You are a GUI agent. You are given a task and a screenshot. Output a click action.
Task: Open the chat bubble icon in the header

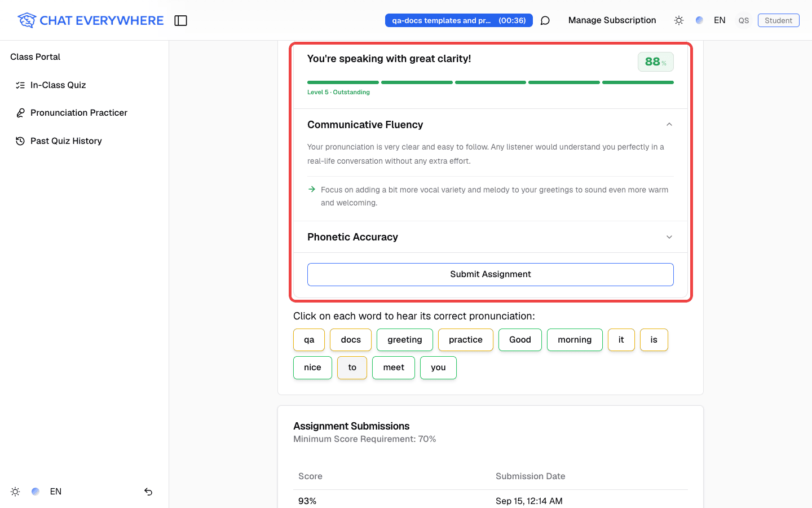coord(545,20)
